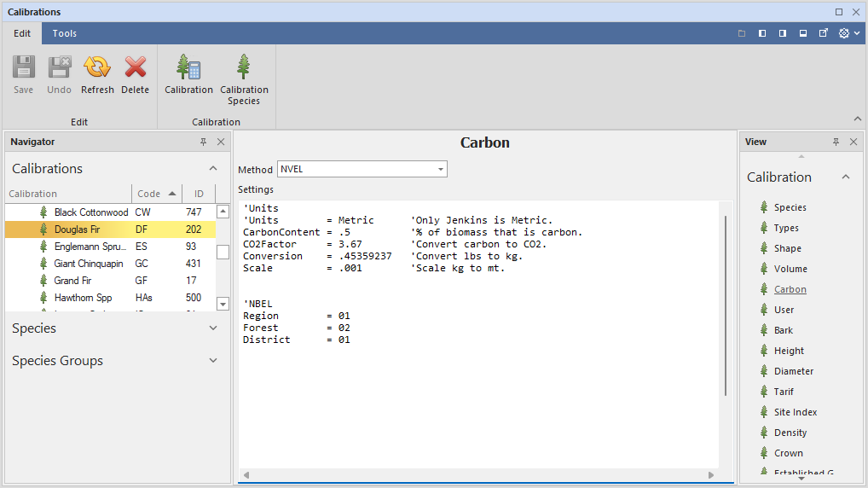868x488 pixels.
Task: Click the tree icon next to Volume
Action: tap(764, 269)
